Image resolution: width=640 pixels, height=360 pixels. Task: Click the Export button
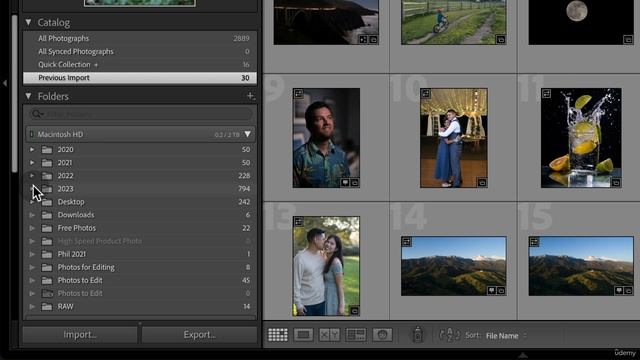tap(200, 335)
